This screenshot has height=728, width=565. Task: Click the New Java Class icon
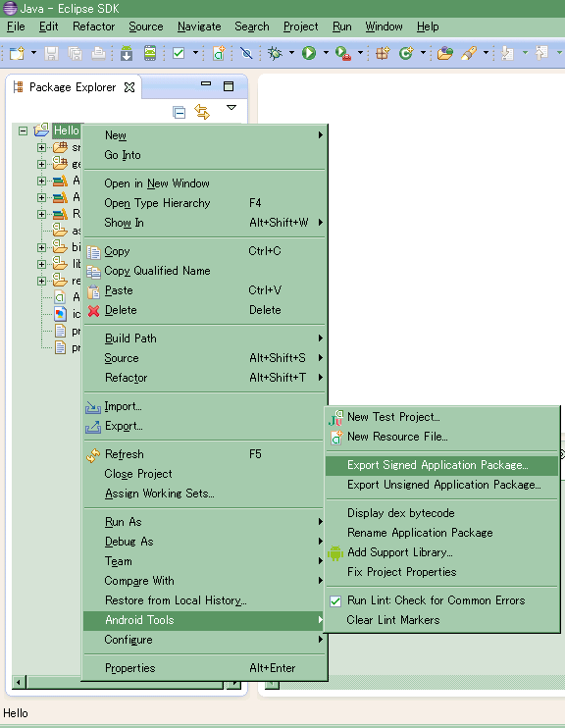coord(406,53)
